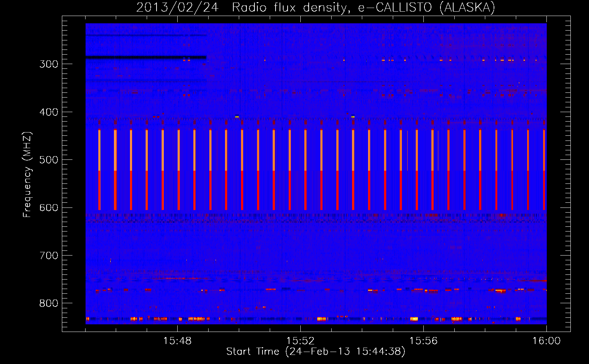Click the date '2013/02/24' in the title
This screenshot has width=589, height=364.
point(177,7)
